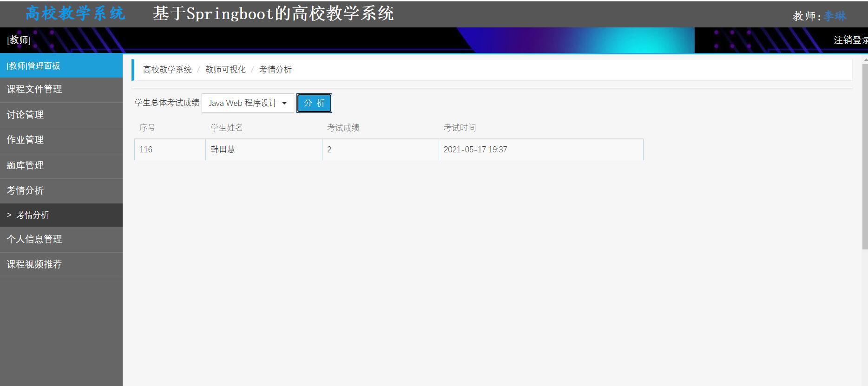Click the [教师]管理面板 header

coord(61,66)
